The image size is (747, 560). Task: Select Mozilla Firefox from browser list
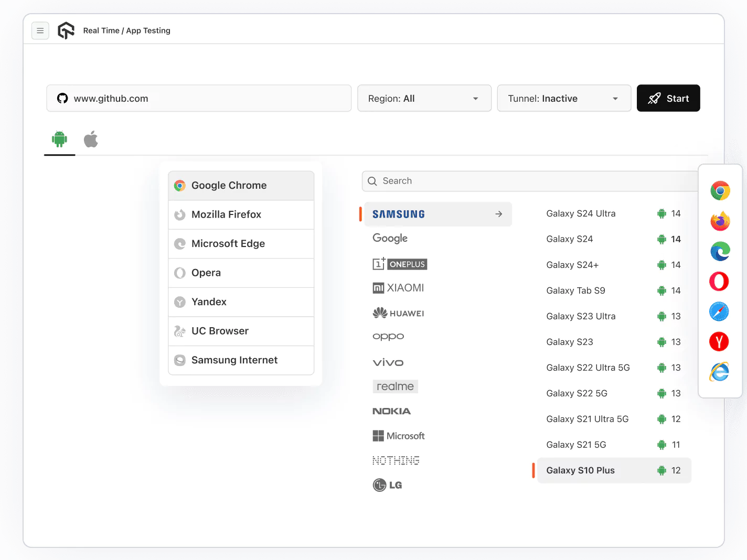(241, 214)
